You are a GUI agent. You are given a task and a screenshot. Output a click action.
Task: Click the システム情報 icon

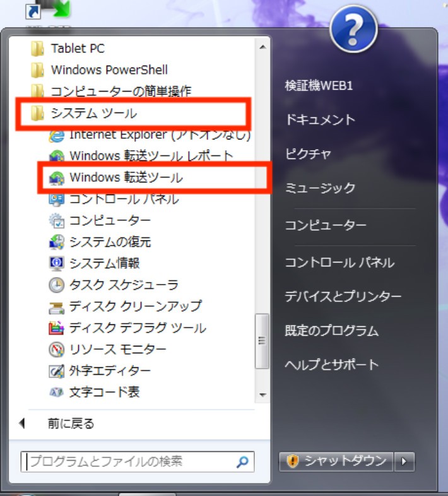coord(57,263)
